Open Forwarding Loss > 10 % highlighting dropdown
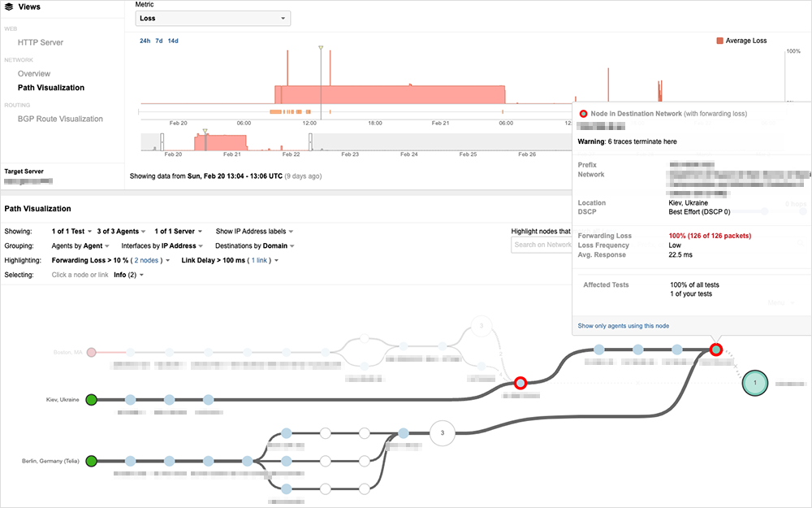Viewport: 812px width, 508px height. click(x=111, y=261)
